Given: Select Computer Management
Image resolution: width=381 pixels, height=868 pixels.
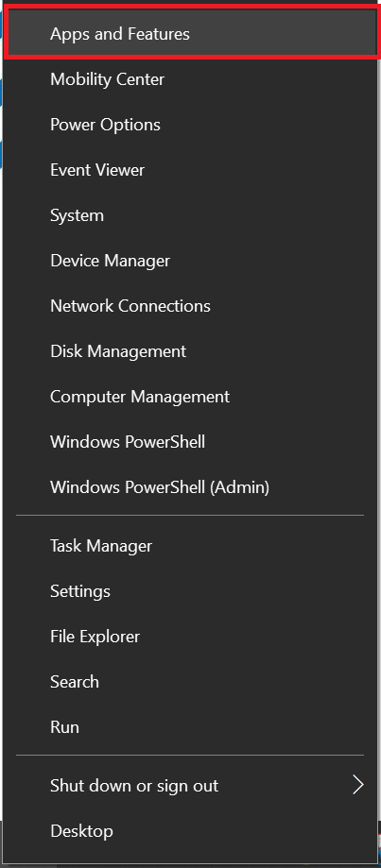Looking at the screenshot, I should point(192,397).
